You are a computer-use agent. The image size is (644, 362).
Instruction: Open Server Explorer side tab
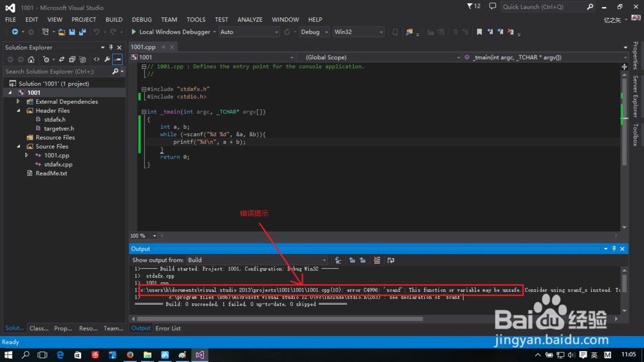(x=636, y=97)
